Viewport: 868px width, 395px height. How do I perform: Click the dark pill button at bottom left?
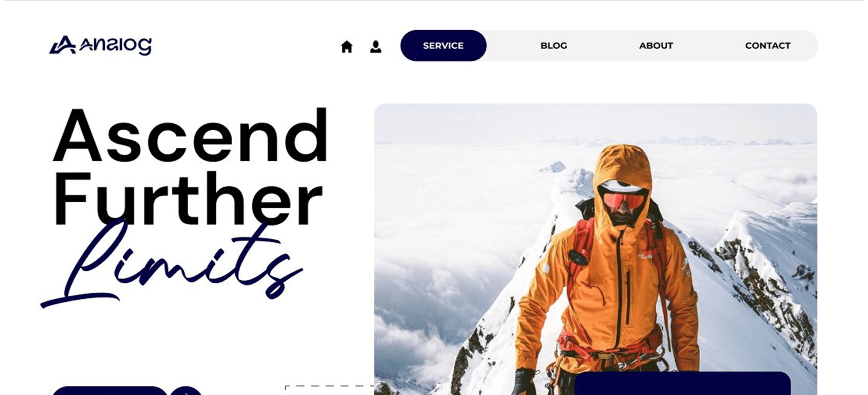click(110, 391)
